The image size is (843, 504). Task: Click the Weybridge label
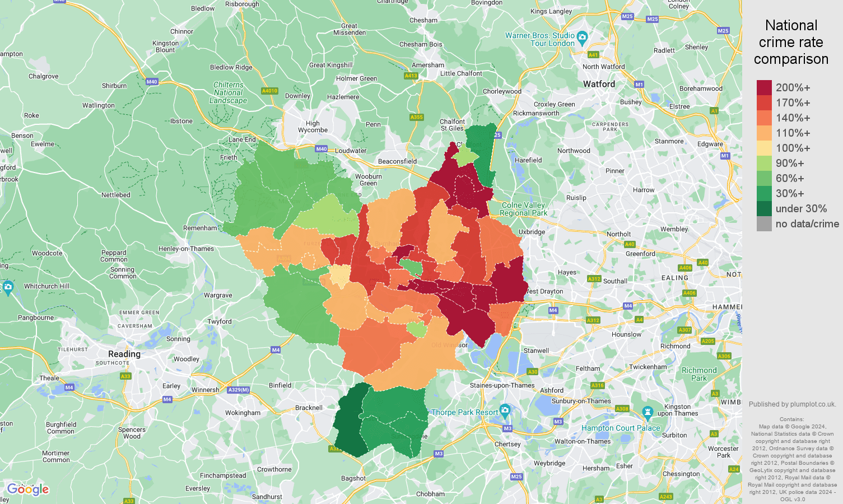tap(549, 463)
